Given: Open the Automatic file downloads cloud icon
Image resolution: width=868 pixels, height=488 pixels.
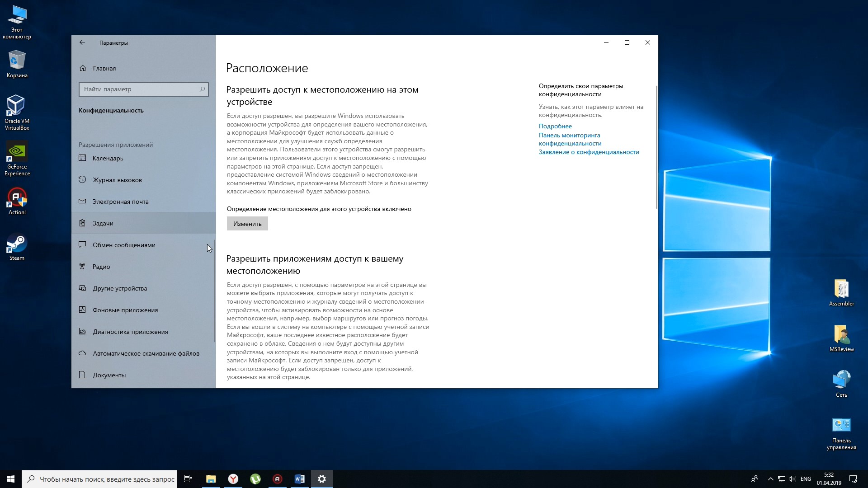Looking at the screenshot, I should 82,353.
